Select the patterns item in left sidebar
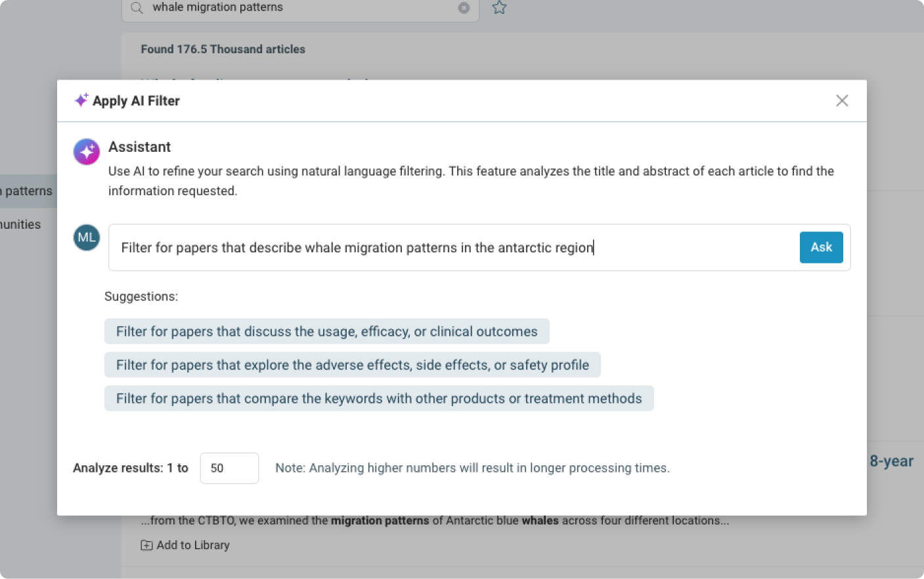Screen dimensions: 924x579 tap(26, 191)
